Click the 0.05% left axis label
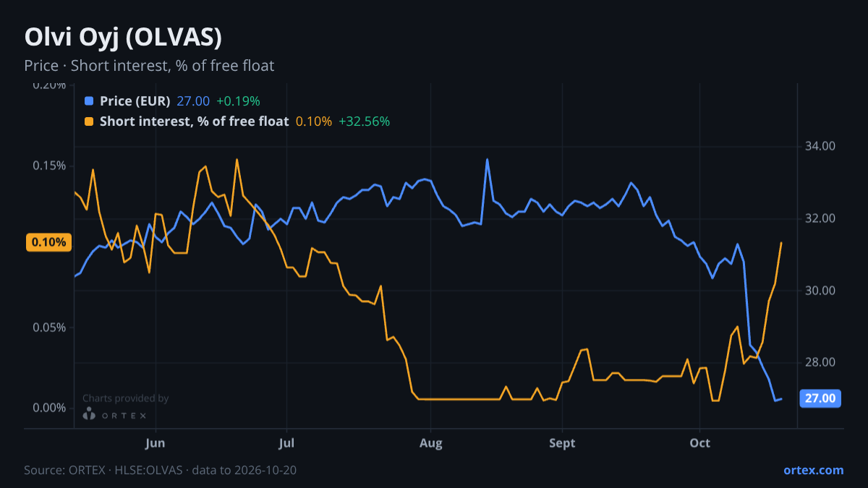The height and width of the screenshot is (488, 868). 49,328
